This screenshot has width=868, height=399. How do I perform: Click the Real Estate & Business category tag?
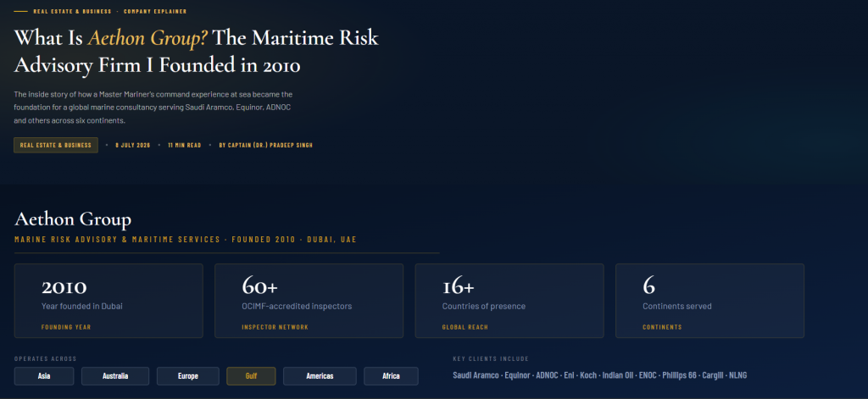click(56, 145)
